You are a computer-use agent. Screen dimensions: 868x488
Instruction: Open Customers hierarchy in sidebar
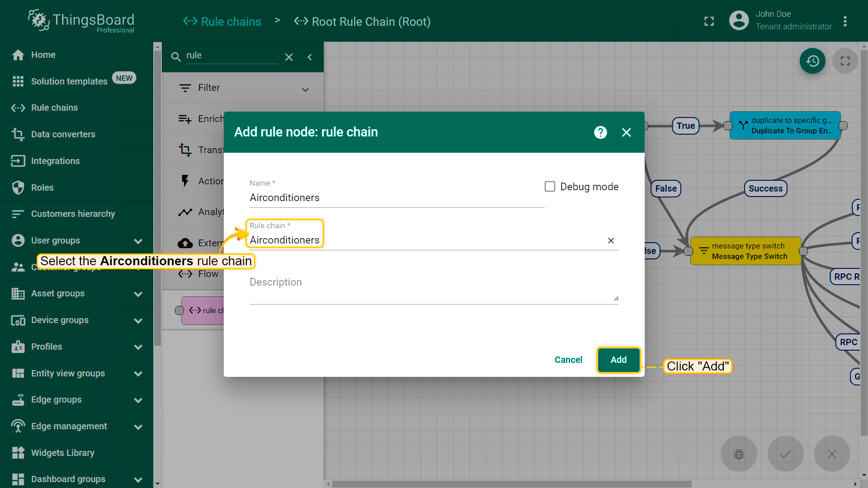(76, 214)
